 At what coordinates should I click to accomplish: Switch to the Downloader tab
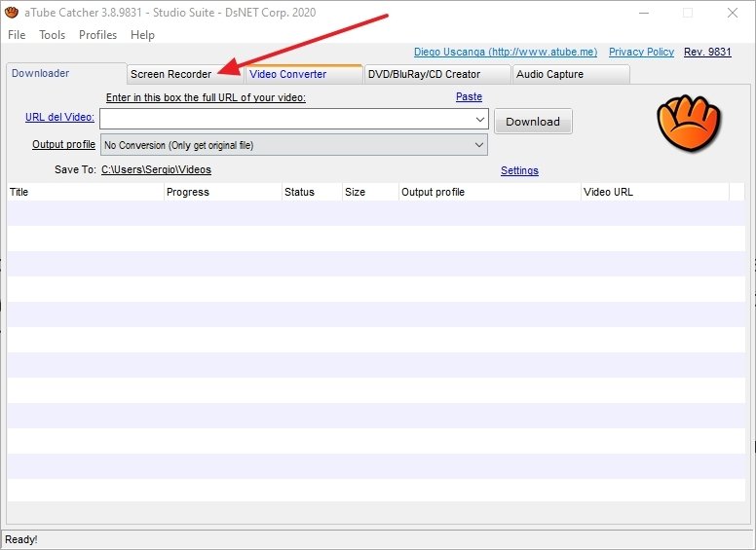pos(66,73)
